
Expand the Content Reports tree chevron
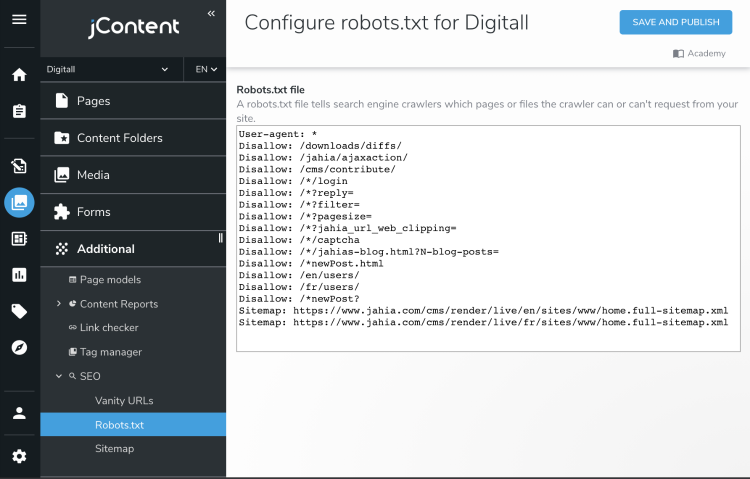[x=59, y=303]
